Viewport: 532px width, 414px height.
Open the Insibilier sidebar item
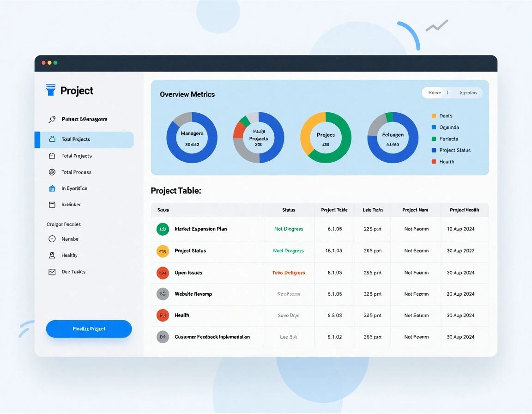[71, 205]
